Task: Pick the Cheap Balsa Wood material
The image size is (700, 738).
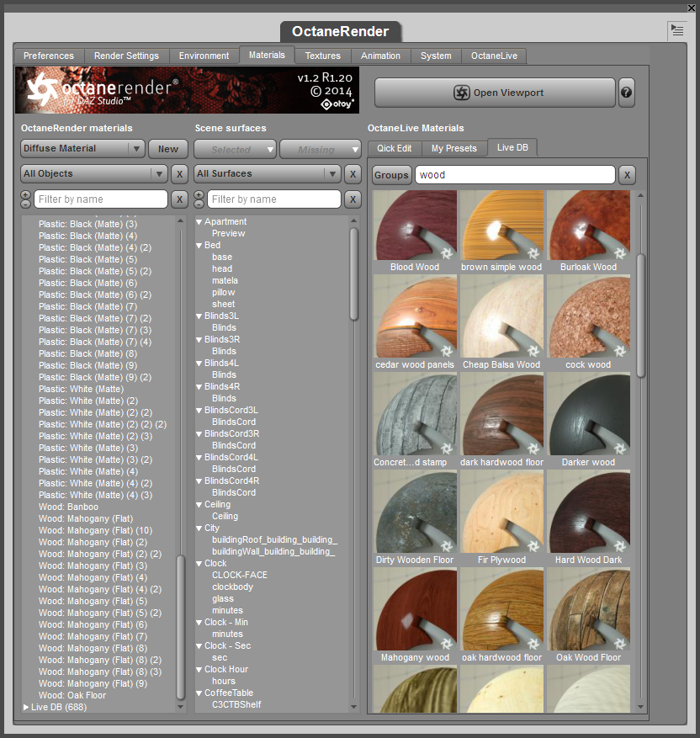Action: pos(501,316)
